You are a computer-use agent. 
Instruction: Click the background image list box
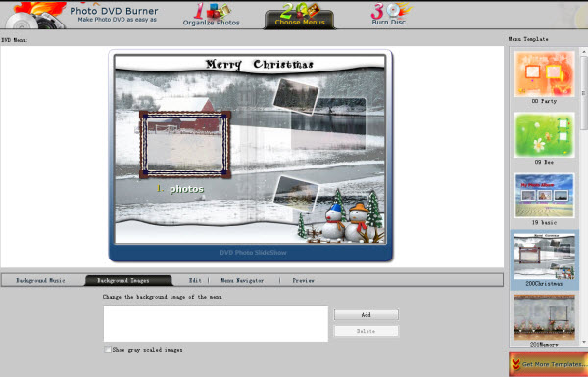tap(216, 323)
